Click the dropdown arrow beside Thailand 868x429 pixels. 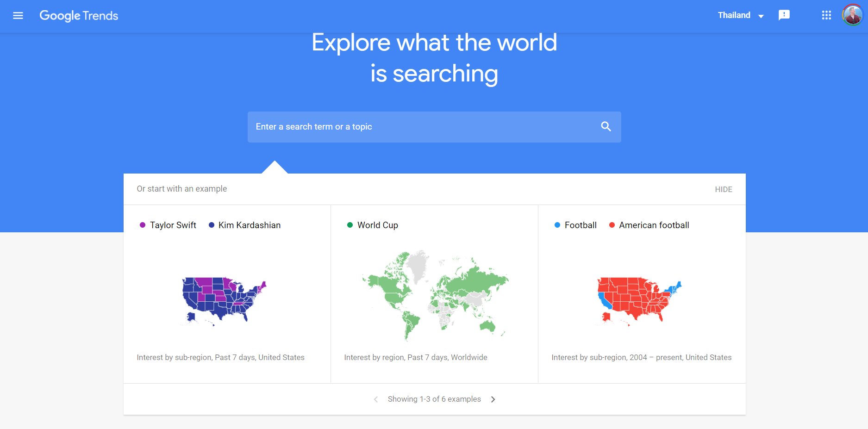(761, 16)
